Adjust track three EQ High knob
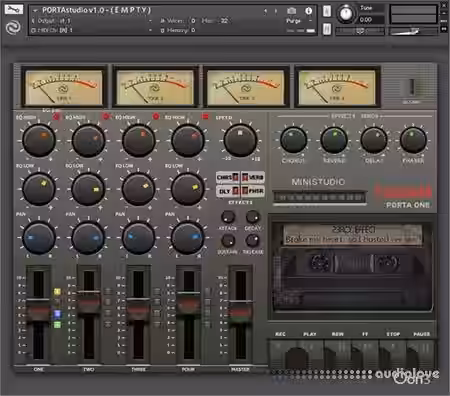 (x=138, y=141)
